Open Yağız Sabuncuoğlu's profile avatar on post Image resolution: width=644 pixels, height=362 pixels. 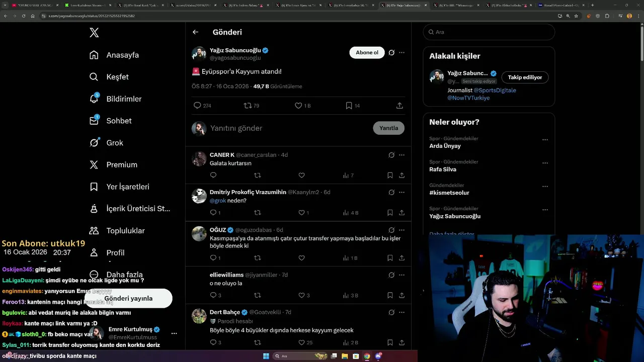pyautogui.click(x=199, y=54)
